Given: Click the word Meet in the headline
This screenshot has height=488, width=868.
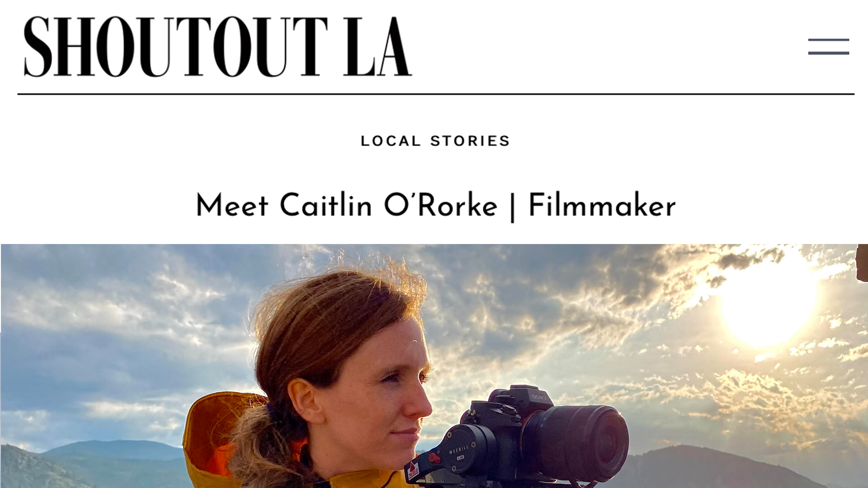Looking at the screenshot, I should point(232,206).
